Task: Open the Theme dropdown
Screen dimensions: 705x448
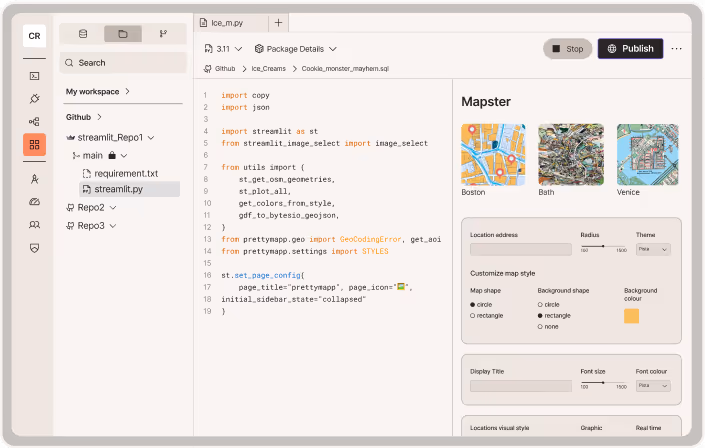Action: tap(653, 249)
